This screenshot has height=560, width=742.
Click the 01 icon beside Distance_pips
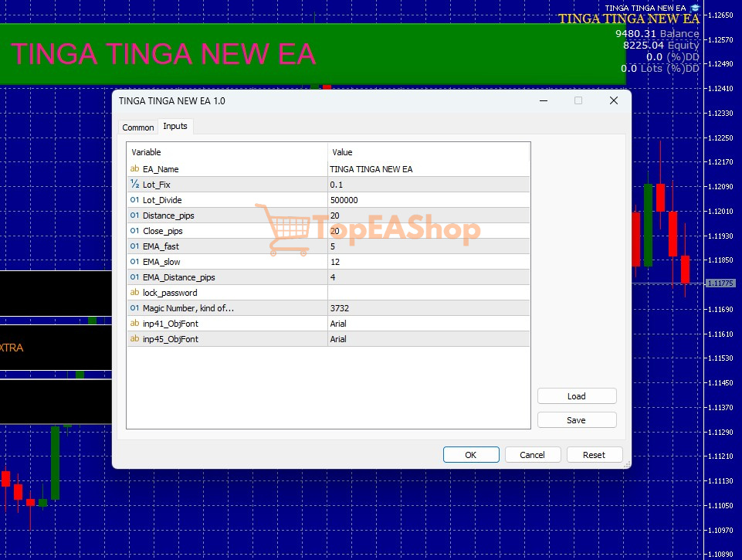pyautogui.click(x=133, y=216)
